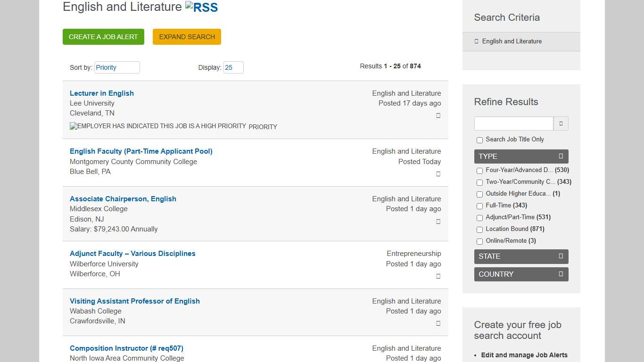Open the Sort by Priority dropdown
644x362 pixels.
(x=117, y=67)
